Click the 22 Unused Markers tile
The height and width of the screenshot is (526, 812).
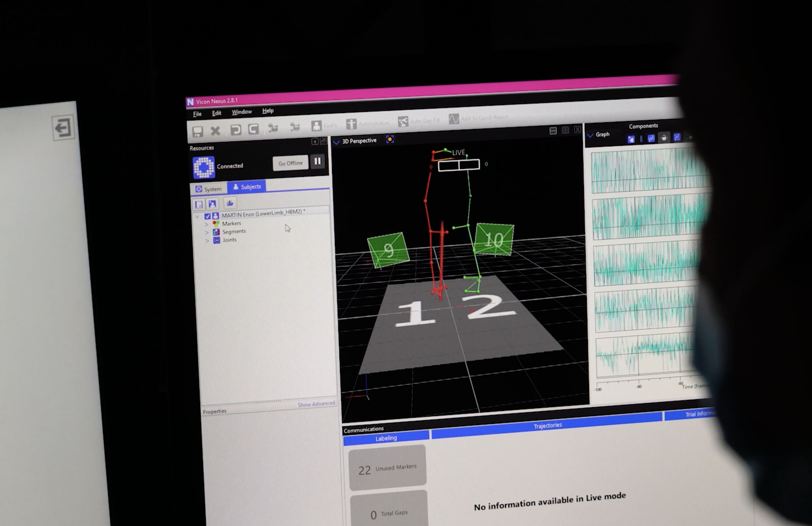click(x=387, y=467)
